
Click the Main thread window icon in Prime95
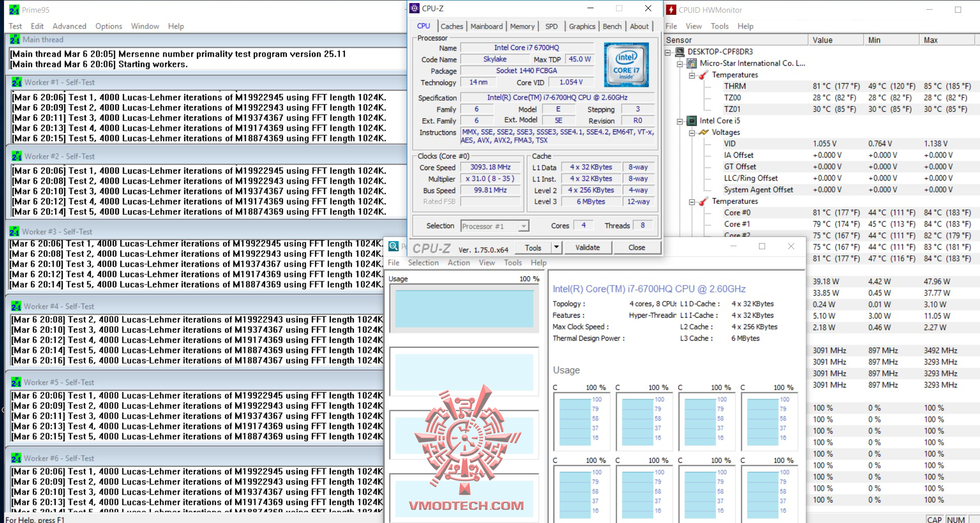click(16, 39)
